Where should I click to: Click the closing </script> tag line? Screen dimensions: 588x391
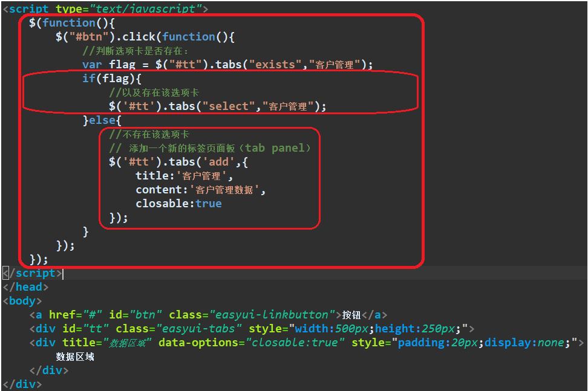(33, 273)
